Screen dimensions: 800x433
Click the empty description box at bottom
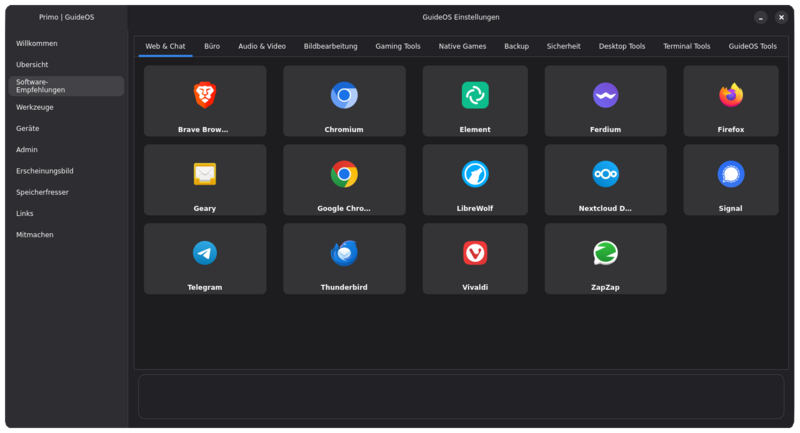[461, 396]
